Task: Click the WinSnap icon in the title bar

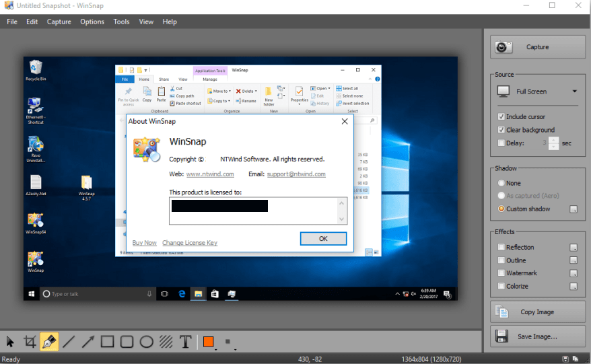Action: [x=9, y=5]
